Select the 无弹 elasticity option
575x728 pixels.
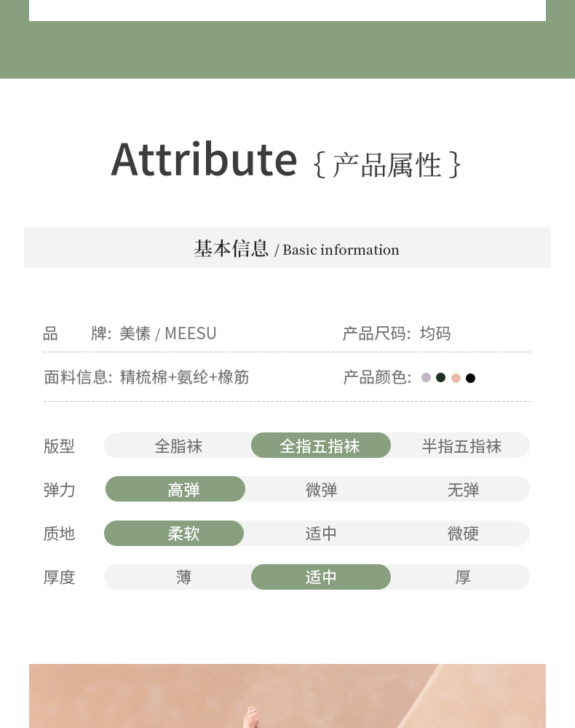[463, 489]
